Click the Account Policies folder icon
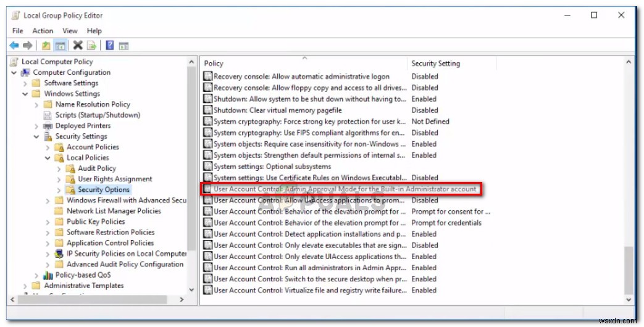The height and width of the screenshot is (327, 644). 59,147
